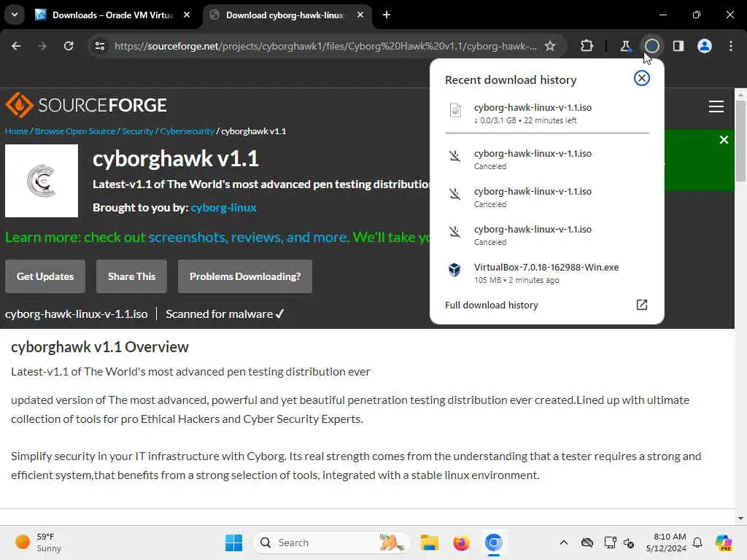Launch Firefox from the taskbar
747x560 pixels.
click(x=461, y=542)
